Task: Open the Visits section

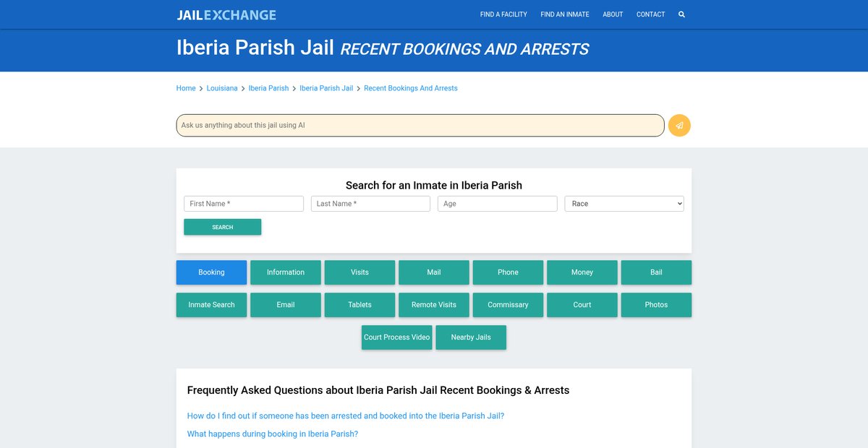Action: 359,272
